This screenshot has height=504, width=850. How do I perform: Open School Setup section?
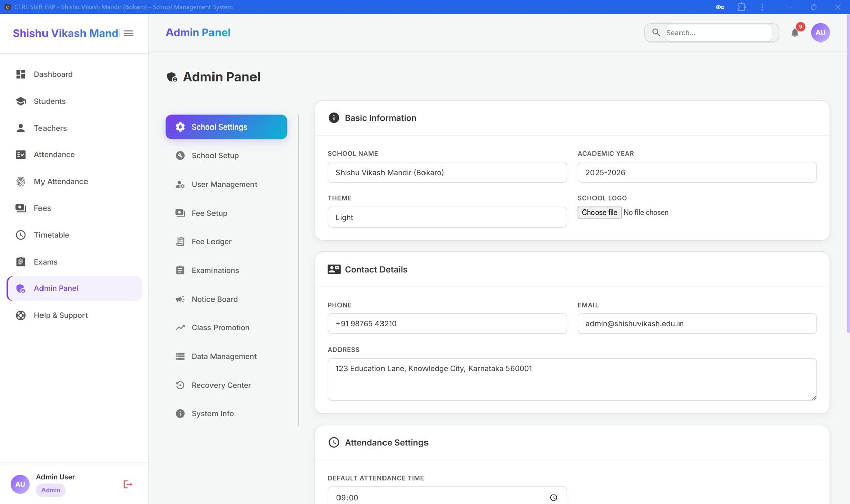[227, 156]
